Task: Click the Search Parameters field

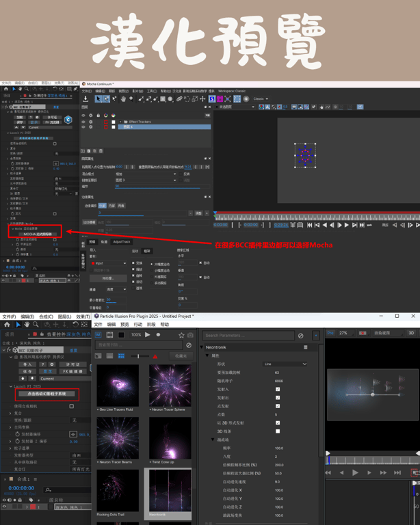Action: [x=248, y=335]
